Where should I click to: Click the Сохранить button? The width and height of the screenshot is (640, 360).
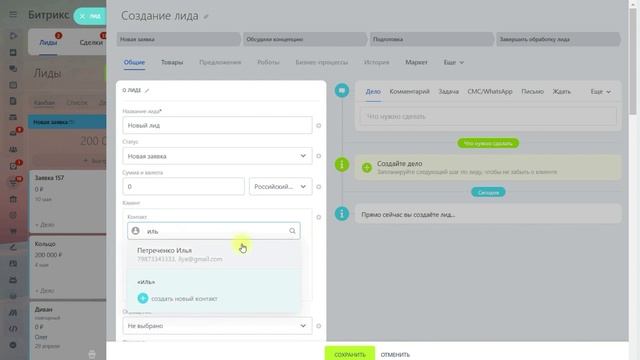[350, 353]
